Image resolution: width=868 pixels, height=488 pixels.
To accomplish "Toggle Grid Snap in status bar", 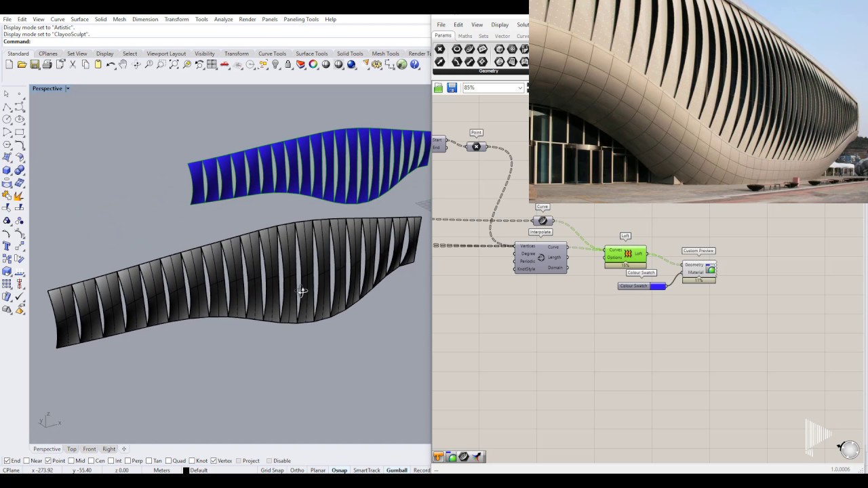I will [x=272, y=470].
